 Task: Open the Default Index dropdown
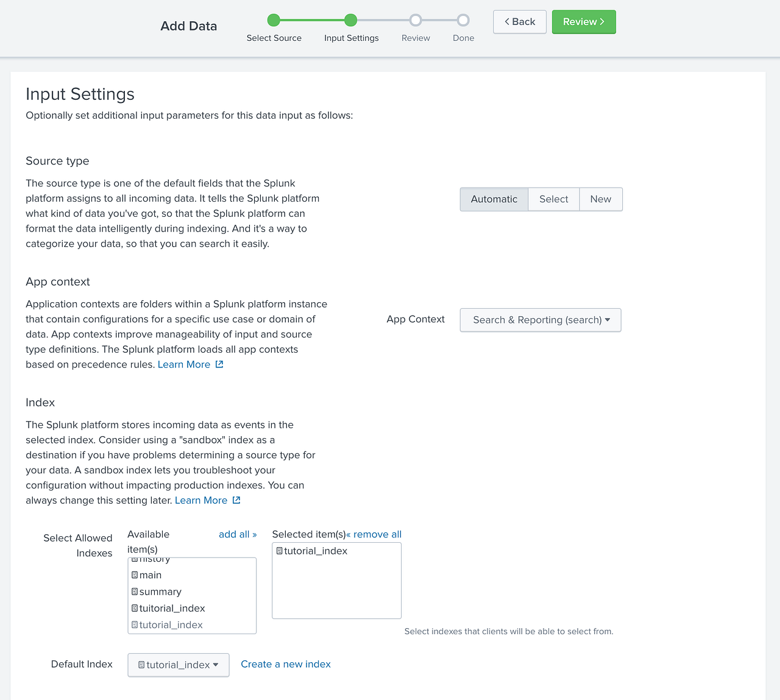pyautogui.click(x=178, y=665)
